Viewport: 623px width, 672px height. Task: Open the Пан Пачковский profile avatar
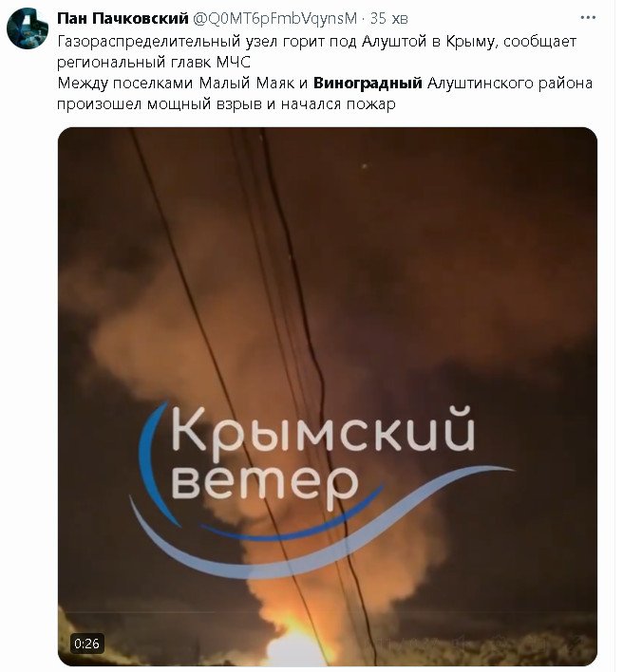click(28, 28)
